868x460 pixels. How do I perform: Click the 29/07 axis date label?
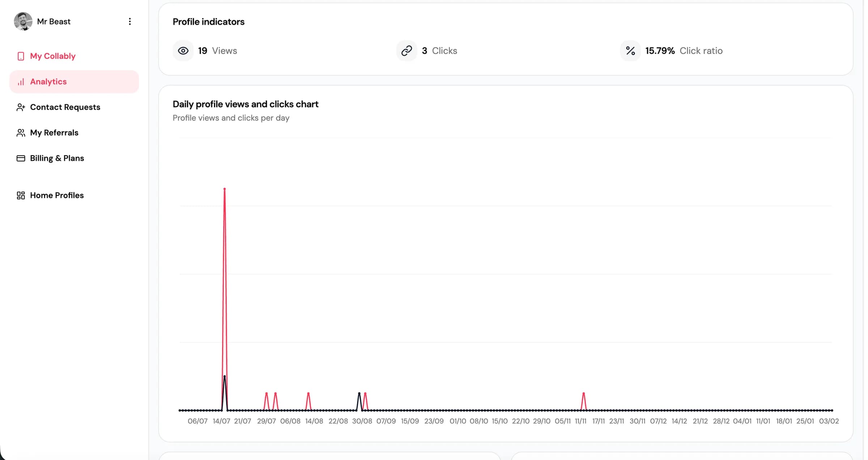pos(267,421)
